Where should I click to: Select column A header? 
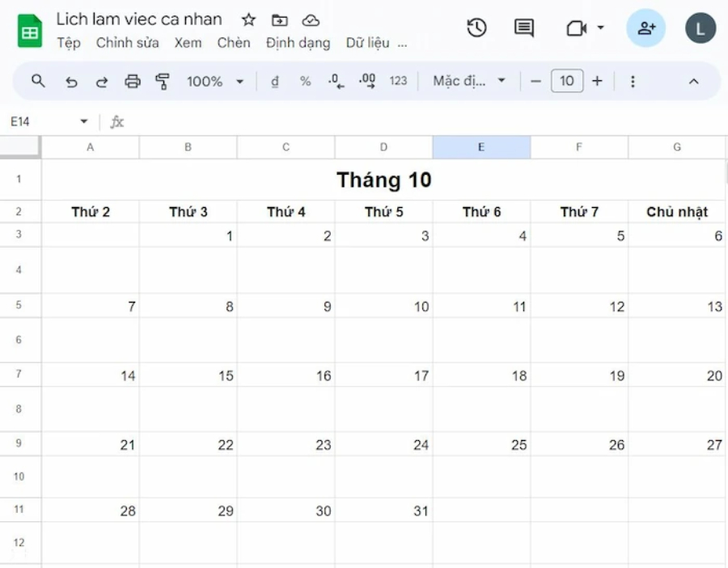90,147
